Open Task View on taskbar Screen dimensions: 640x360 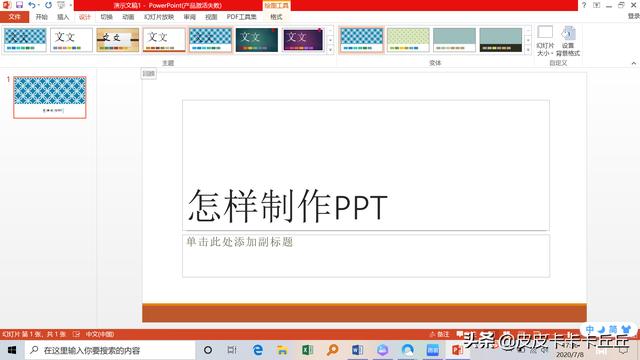[232, 350]
